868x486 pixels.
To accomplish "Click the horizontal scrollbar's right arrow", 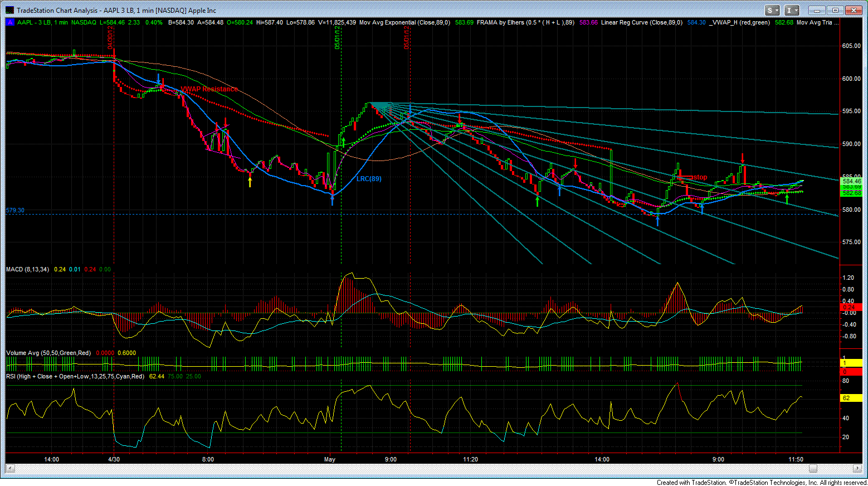I will click(x=857, y=468).
